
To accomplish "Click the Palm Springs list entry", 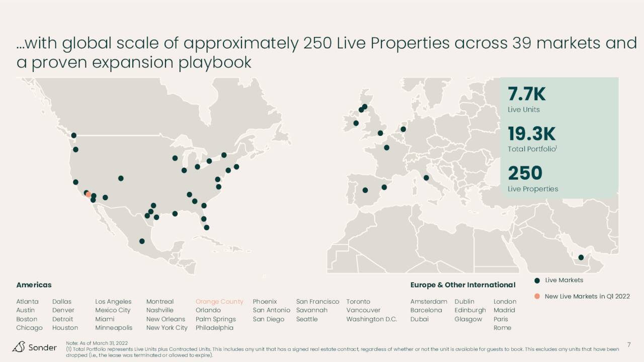I will pyautogui.click(x=216, y=319).
